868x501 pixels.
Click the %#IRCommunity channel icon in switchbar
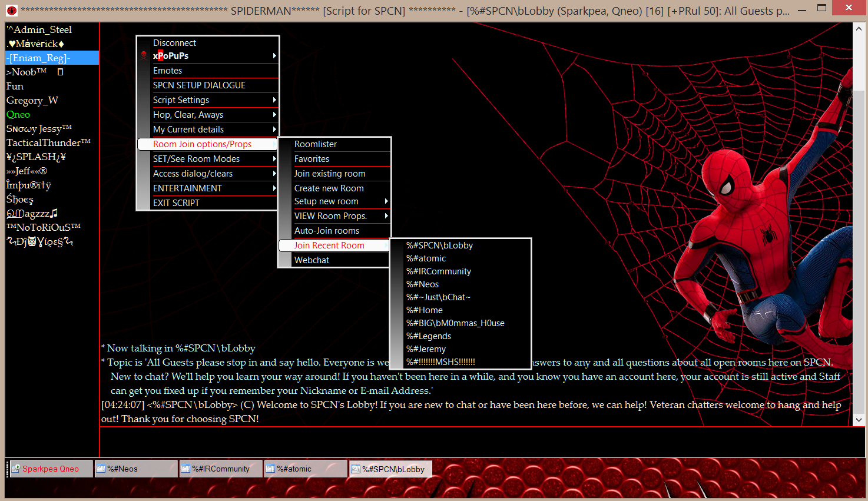(185, 469)
